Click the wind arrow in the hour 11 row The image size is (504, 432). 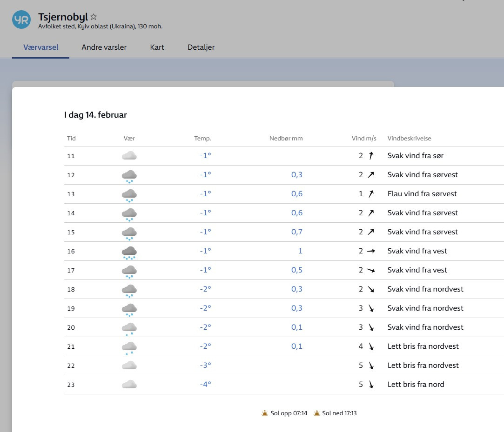click(371, 156)
